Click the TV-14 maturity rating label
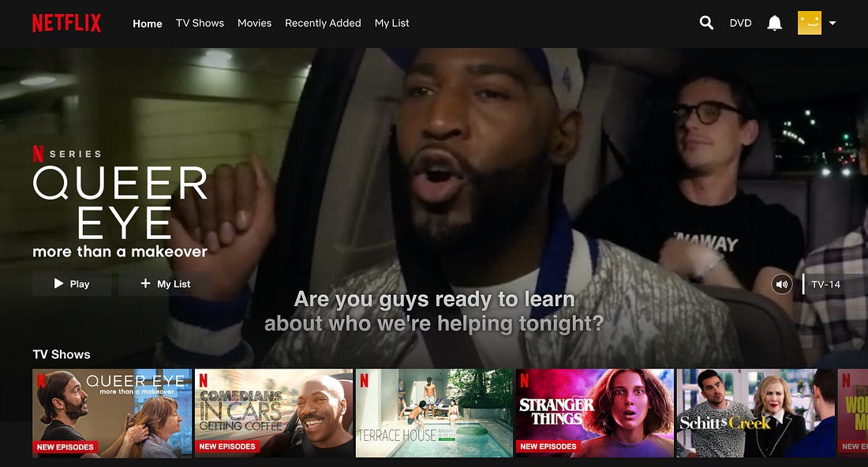The height and width of the screenshot is (467, 868). [825, 285]
